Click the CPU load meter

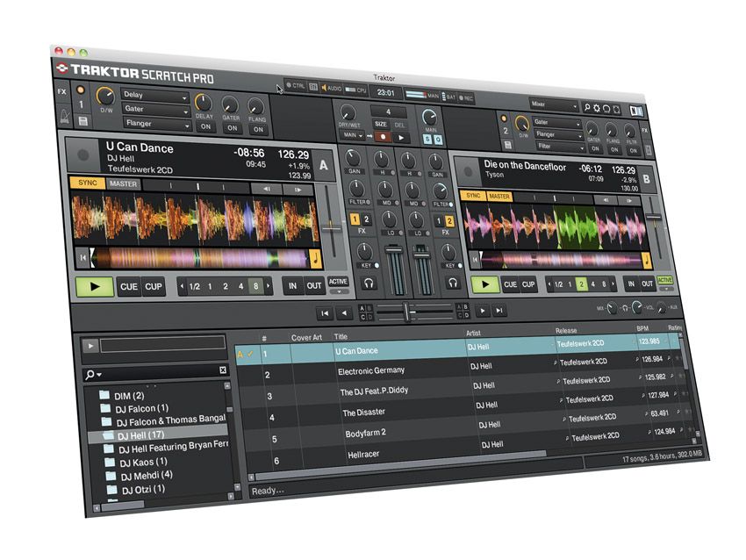pyautogui.click(x=355, y=90)
